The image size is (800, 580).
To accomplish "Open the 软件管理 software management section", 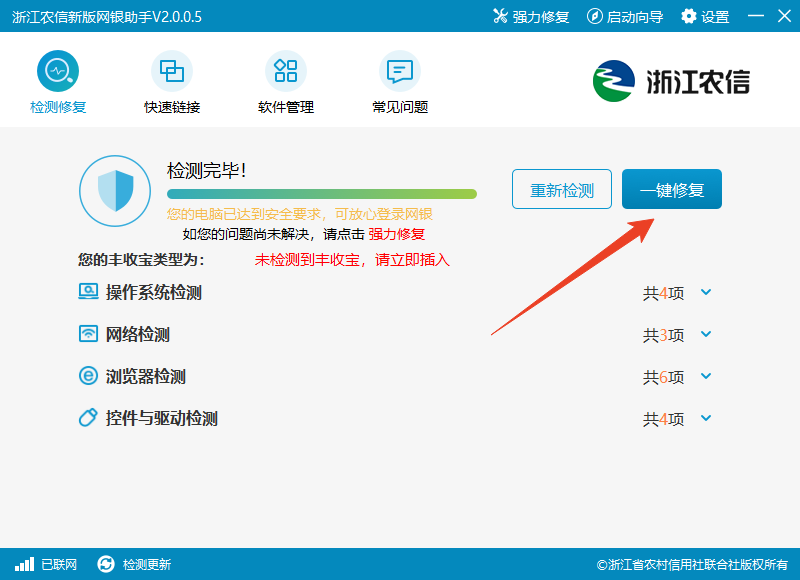I will (x=287, y=85).
